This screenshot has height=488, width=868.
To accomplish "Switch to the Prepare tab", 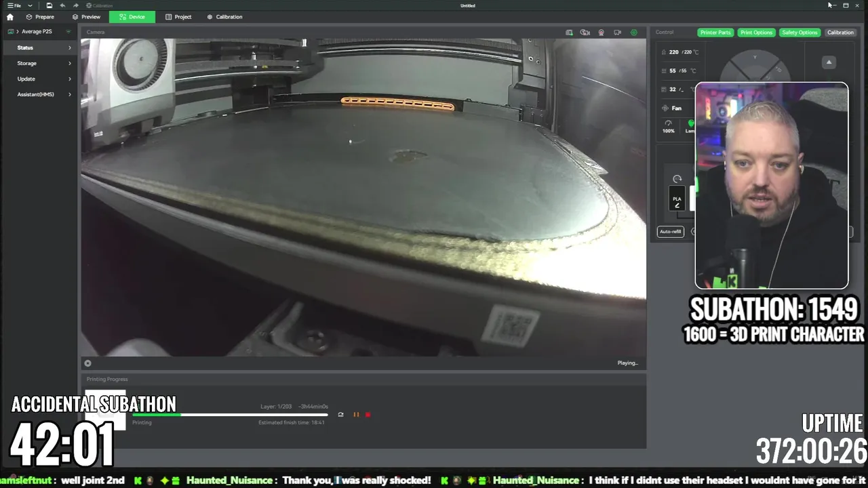I will [x=40, y=17].
